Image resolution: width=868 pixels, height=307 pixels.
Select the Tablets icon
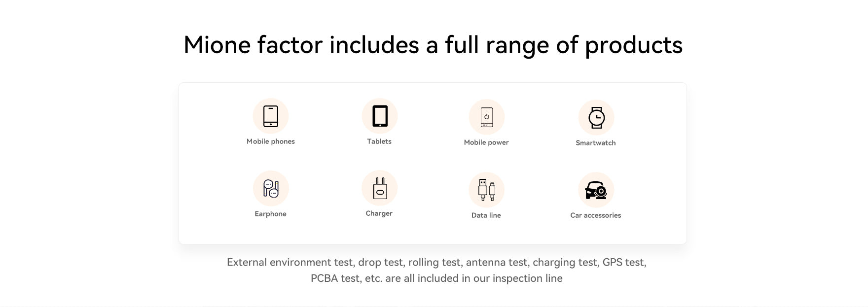coord(380,116)
